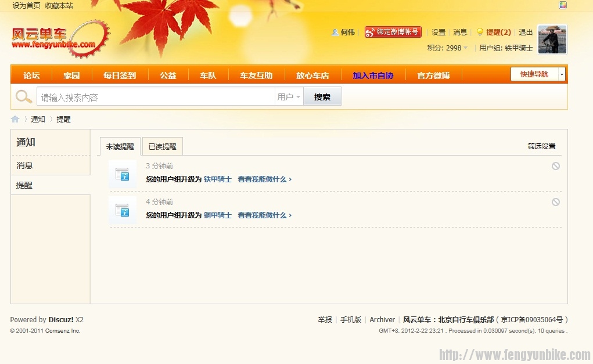This screenshot has height=364, width=593.
Task: Select 消息 in the left sidebar
Action: point(25,165)
